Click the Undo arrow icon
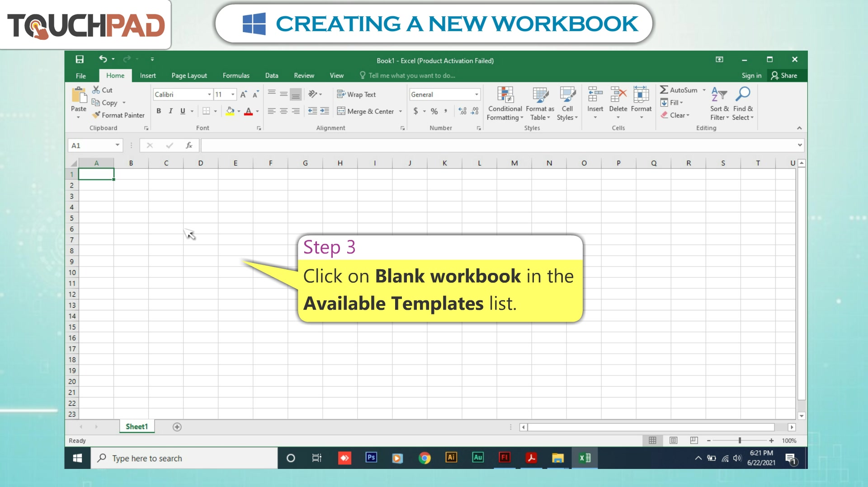This screenshot has height=487, width=868. (x=103, y=59)
